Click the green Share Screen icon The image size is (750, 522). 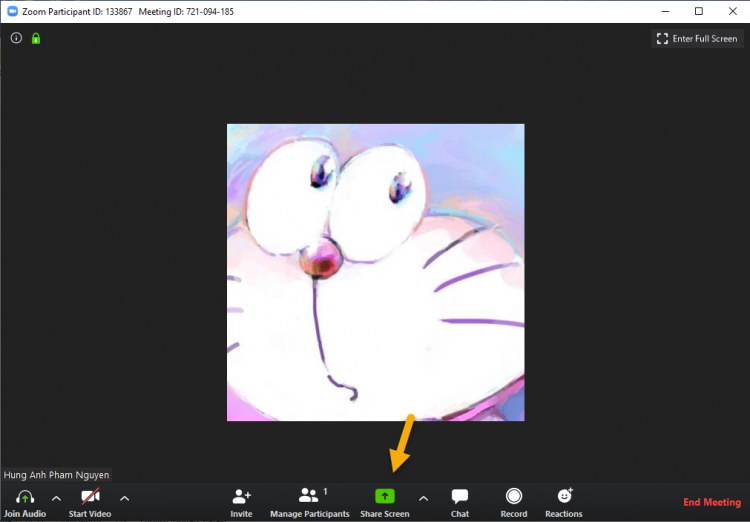tap(385, 496)
